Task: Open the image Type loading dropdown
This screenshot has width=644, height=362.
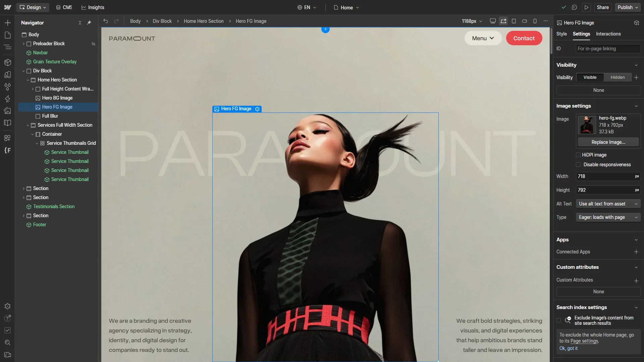Action: [x=608, y=217]
